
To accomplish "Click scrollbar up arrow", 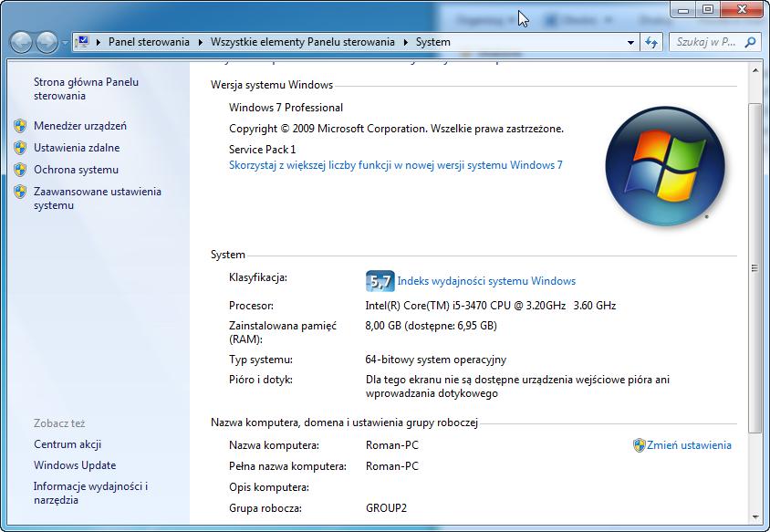I will click(755, 71).
